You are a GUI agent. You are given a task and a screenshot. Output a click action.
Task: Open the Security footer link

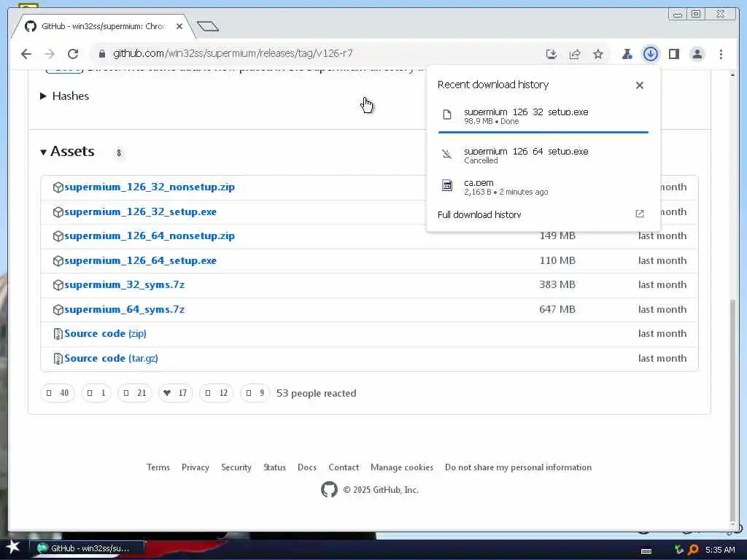(236, 467)
